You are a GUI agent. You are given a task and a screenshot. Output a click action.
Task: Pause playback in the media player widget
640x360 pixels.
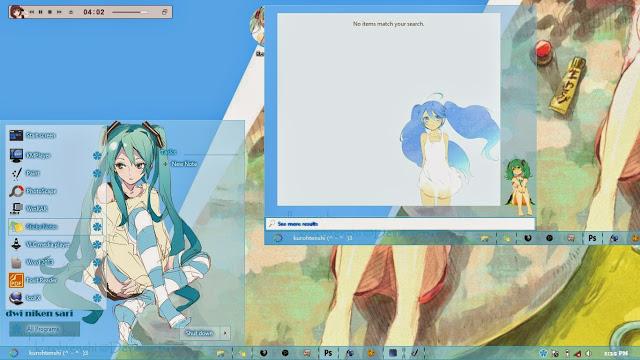click(40, 12)
